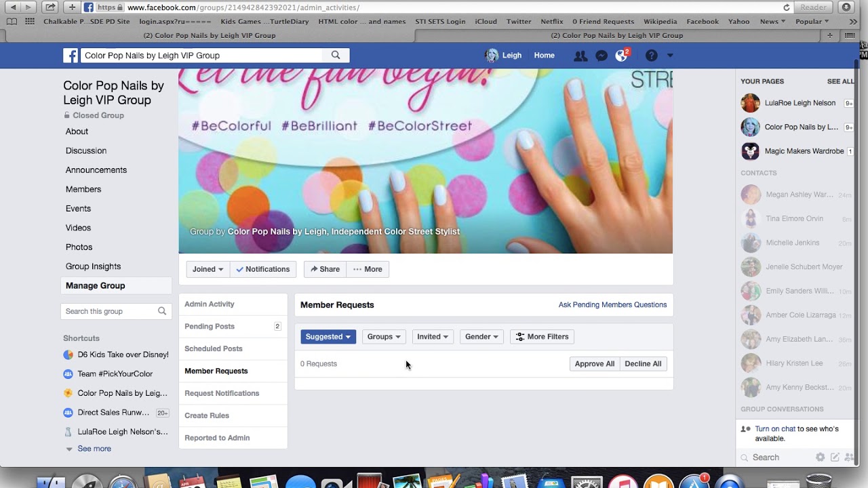Reload the page with the refresh icon
This screenshot has width=868, height=488.
[787, 7]
